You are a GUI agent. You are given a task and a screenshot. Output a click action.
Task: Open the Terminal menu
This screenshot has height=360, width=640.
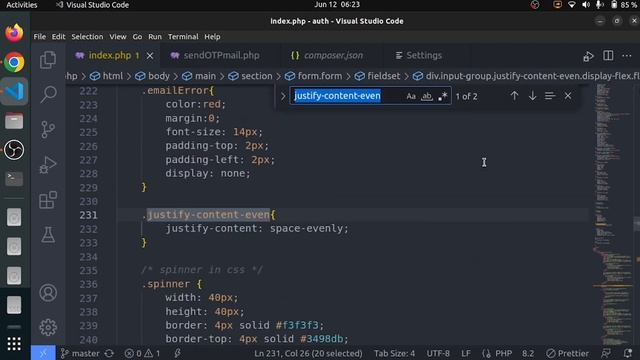(183, 37)
